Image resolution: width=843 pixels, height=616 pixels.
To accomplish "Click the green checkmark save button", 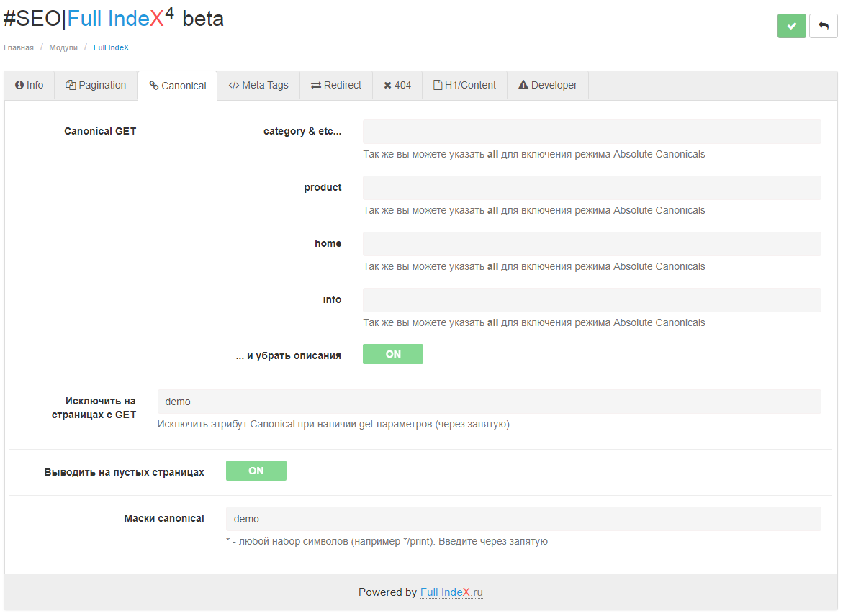I will pos(791,26).
